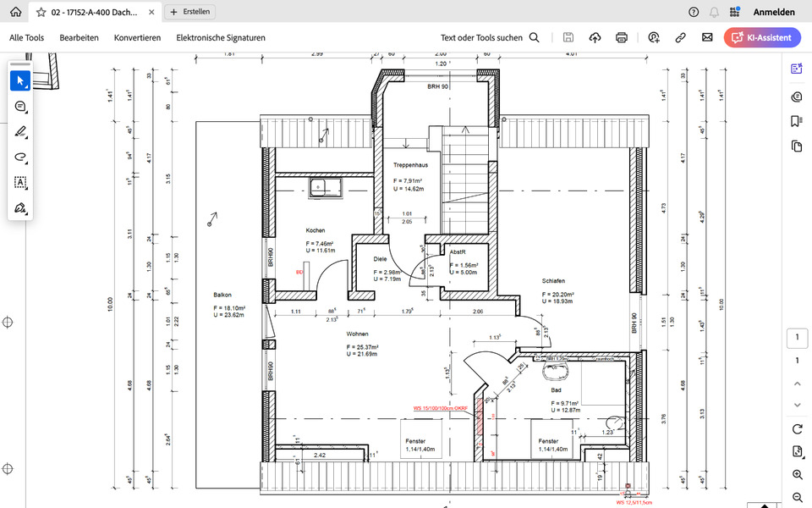Go to next page with the down chevron
The height and width of the screenshot is (508, 812).
(x=796, y=405)
